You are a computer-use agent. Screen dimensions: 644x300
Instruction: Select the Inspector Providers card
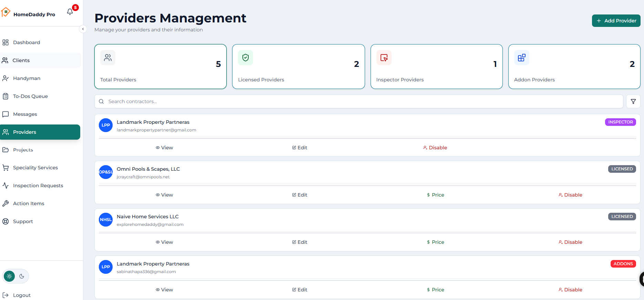tap(437, 67)
